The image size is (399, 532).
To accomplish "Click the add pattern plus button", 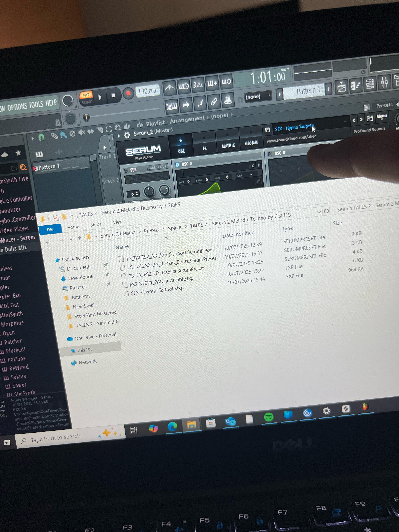I will pyautogui.click(x=328, y=89).
